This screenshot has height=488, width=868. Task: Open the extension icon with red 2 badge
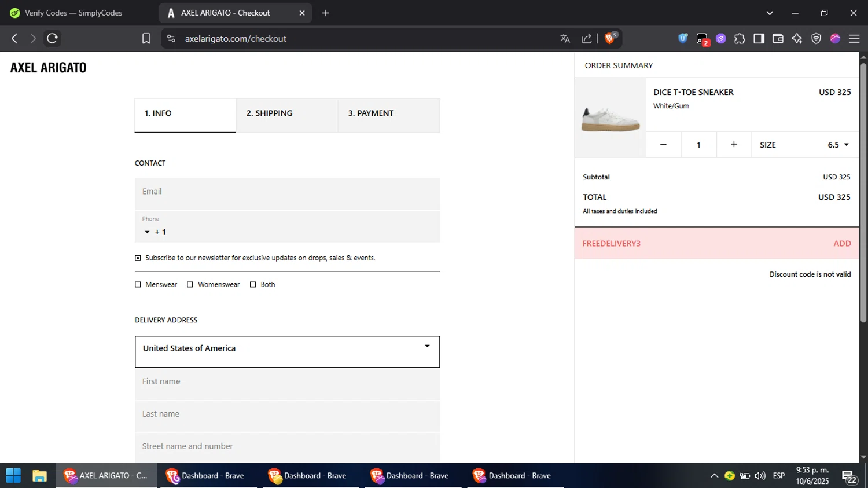click(x=703, y=39)
